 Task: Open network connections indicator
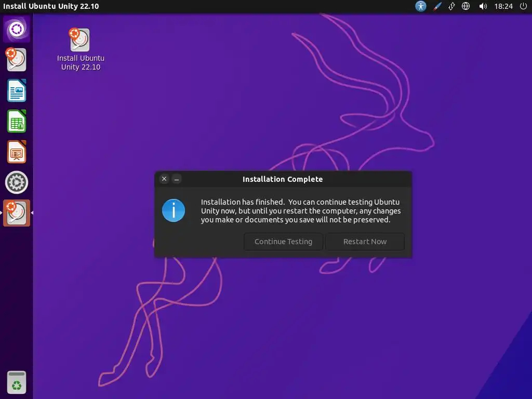(451, 6)
